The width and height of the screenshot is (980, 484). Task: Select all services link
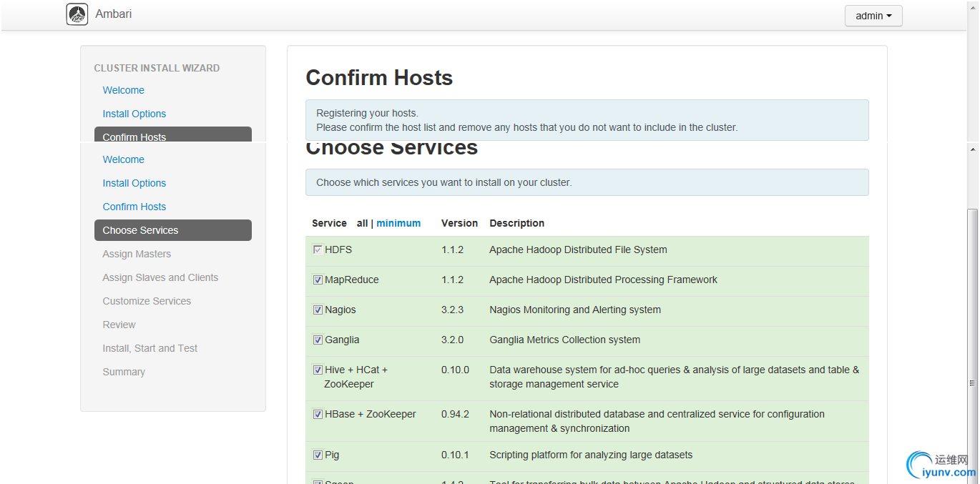(x=362, y=223)
